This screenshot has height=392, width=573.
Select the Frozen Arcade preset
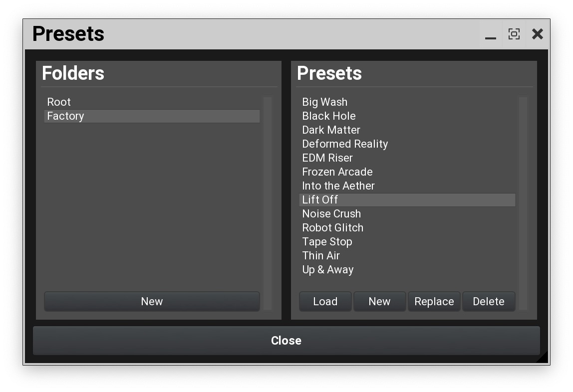point(337,172)
